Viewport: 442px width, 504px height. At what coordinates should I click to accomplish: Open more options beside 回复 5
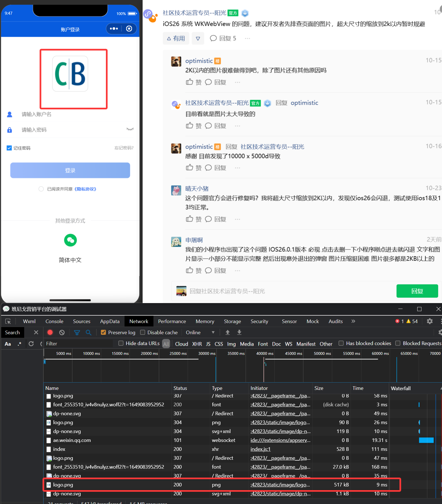(247, 38)
